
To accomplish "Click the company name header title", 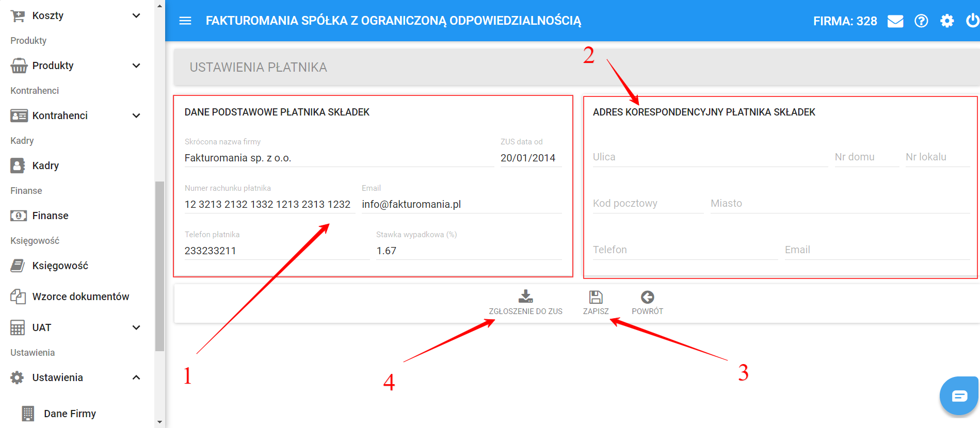I will click(x=393, y=21).
